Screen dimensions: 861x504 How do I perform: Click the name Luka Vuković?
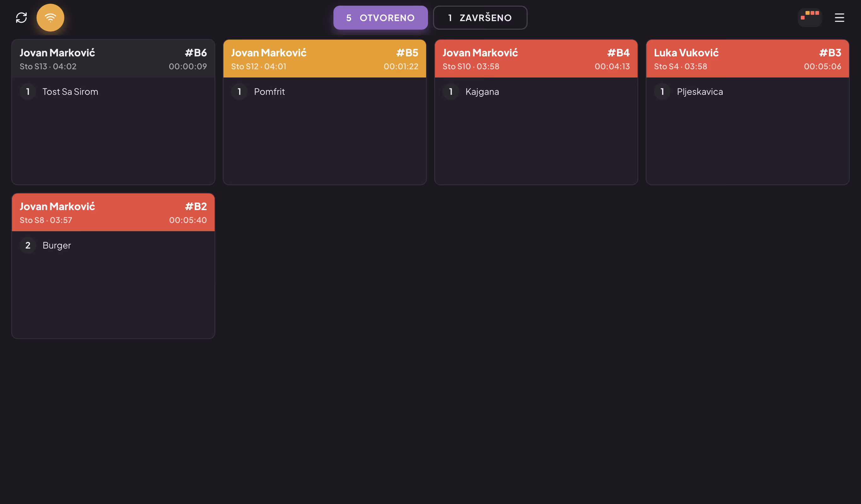pos(686,53)
